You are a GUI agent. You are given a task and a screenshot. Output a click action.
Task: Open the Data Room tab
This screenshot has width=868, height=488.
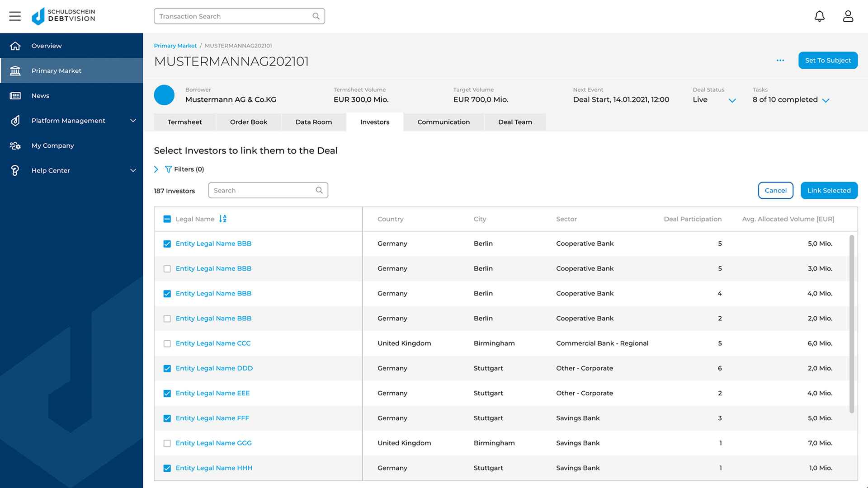pos(313,122)
